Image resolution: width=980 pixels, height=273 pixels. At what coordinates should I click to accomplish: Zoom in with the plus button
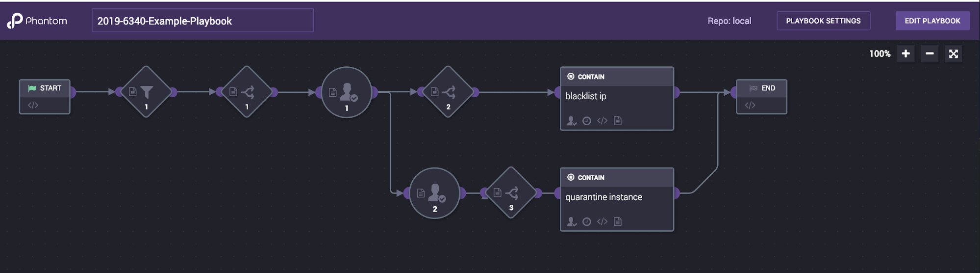pyautogui.click(x=905, y=54)
